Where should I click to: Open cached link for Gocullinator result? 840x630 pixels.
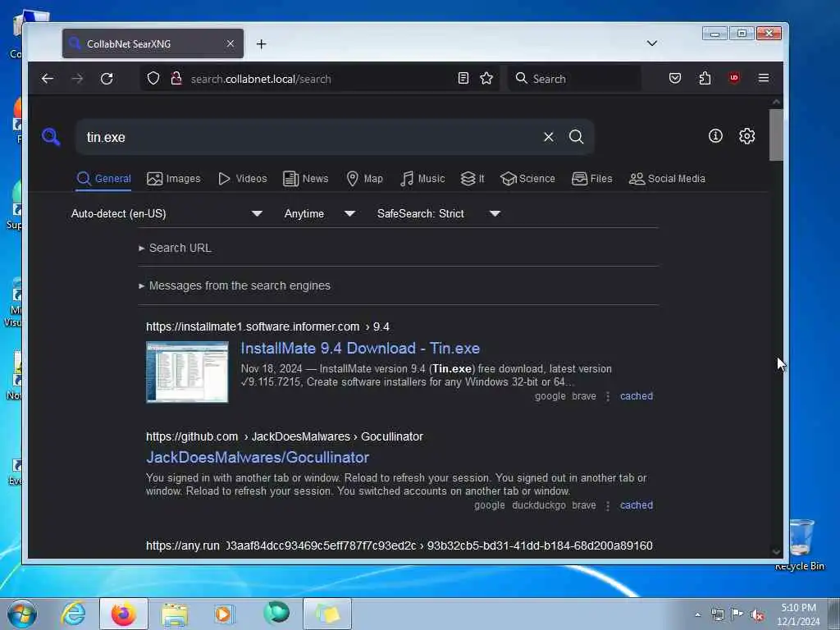[x=637, y=505]
